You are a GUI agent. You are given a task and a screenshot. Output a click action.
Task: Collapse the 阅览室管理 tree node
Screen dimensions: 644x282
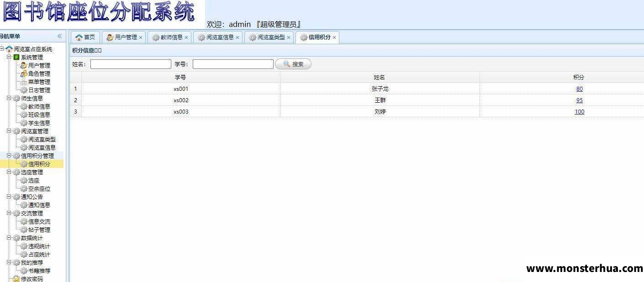click(9, 131)
